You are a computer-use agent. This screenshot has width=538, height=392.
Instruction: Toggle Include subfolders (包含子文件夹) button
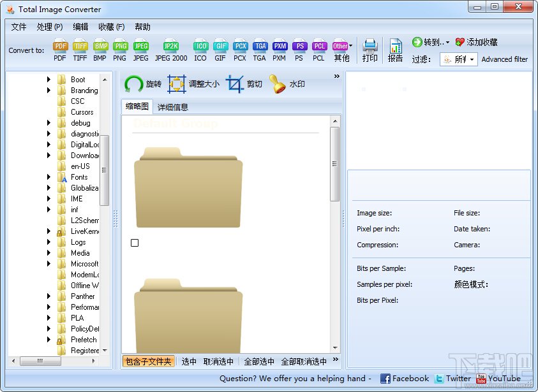pos(148,361)
